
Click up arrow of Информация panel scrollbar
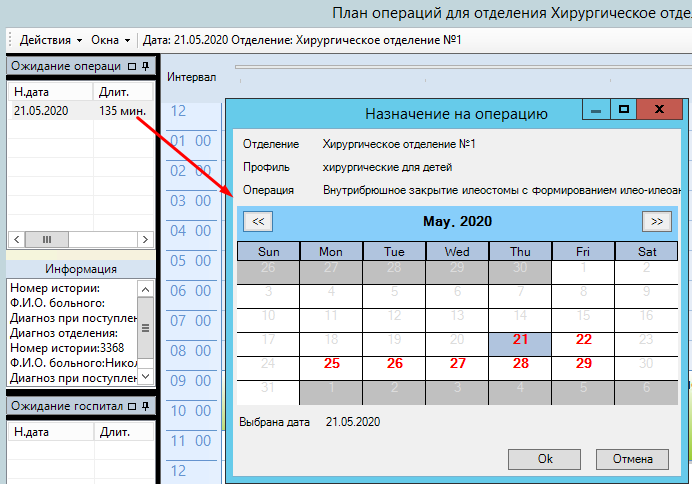pyautogui.click(x=145, y=289)
